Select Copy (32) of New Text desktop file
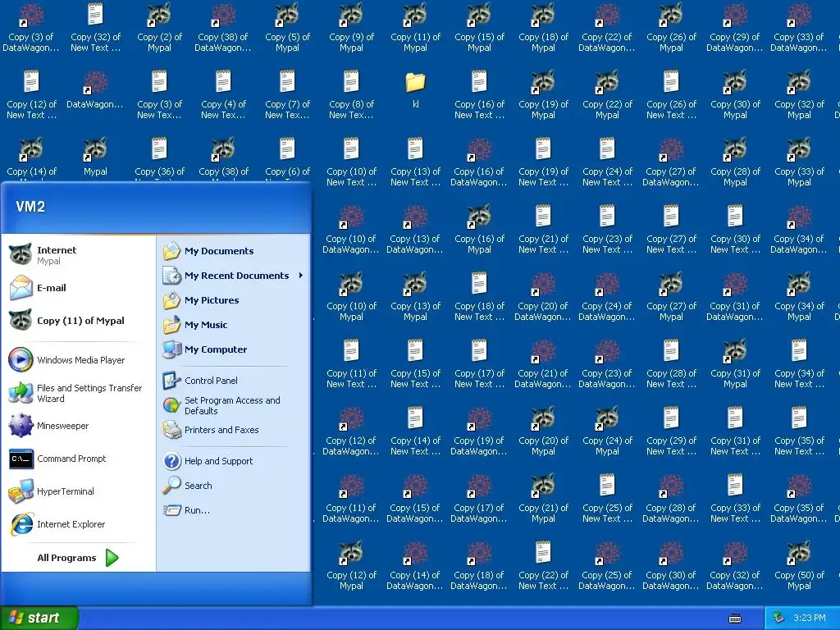Screen dimensions: 840x630 tap(95, 27)
